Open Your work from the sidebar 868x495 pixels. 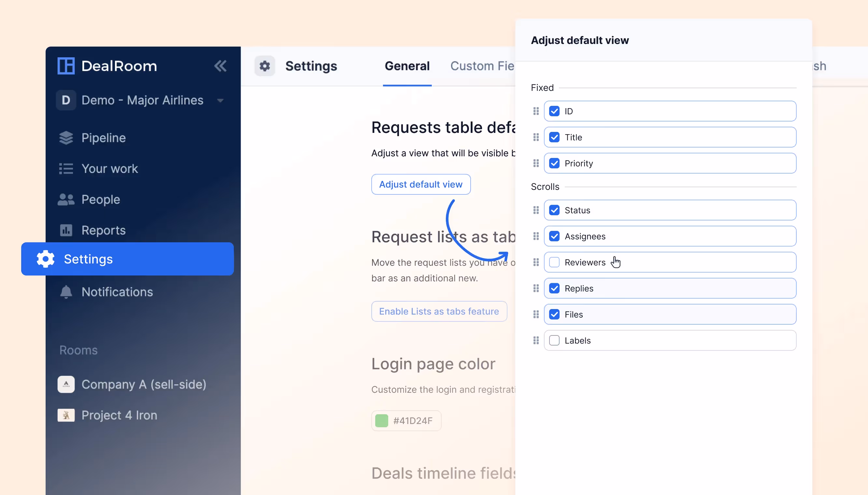tap(109, 168)
